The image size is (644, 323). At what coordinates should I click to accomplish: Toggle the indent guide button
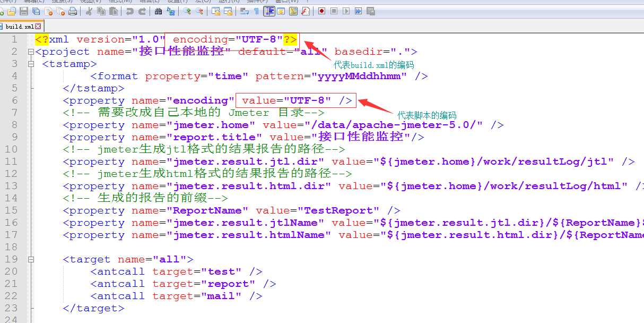pyautogui.click(x=269, y=11)
